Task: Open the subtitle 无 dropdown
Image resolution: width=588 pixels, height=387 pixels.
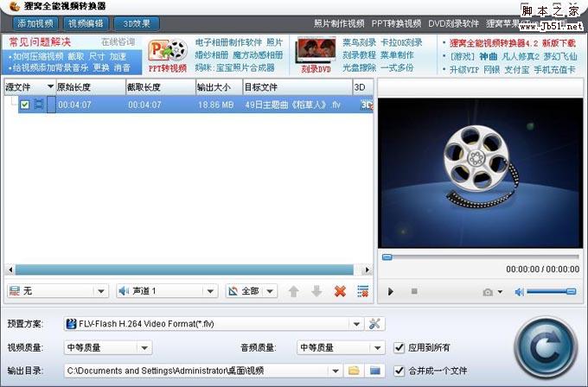Action: (101, 291)
